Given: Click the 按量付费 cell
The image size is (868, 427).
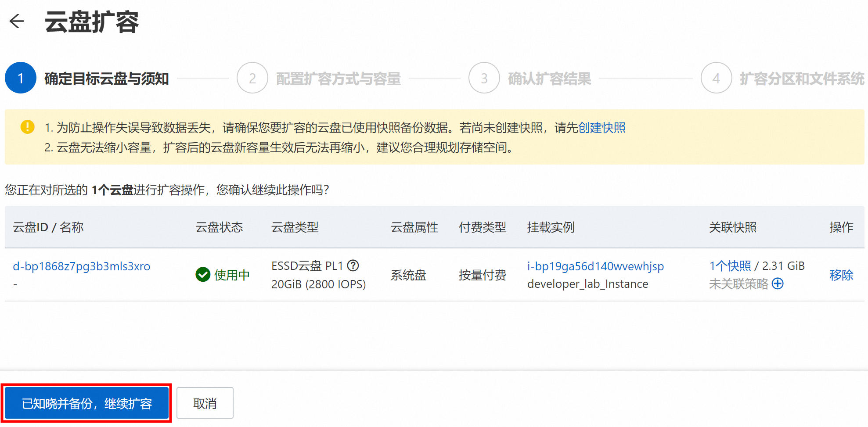Looking at the screenshot, I should [x=483, y=275].
